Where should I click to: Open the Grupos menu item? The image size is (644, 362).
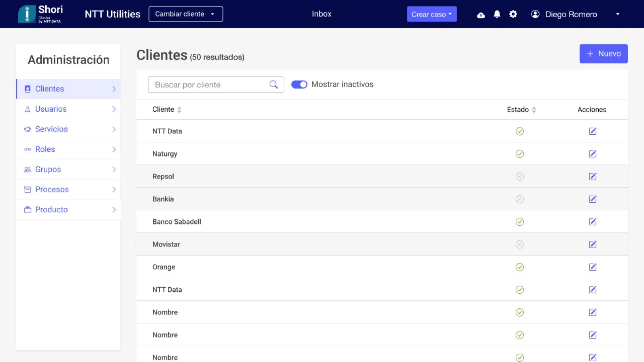(68, 169)
